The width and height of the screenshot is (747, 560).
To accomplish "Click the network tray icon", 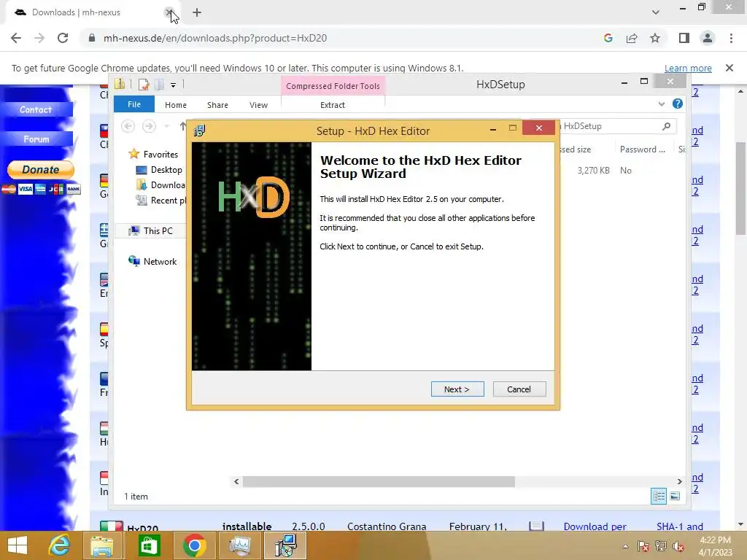I will coord(661,546).
